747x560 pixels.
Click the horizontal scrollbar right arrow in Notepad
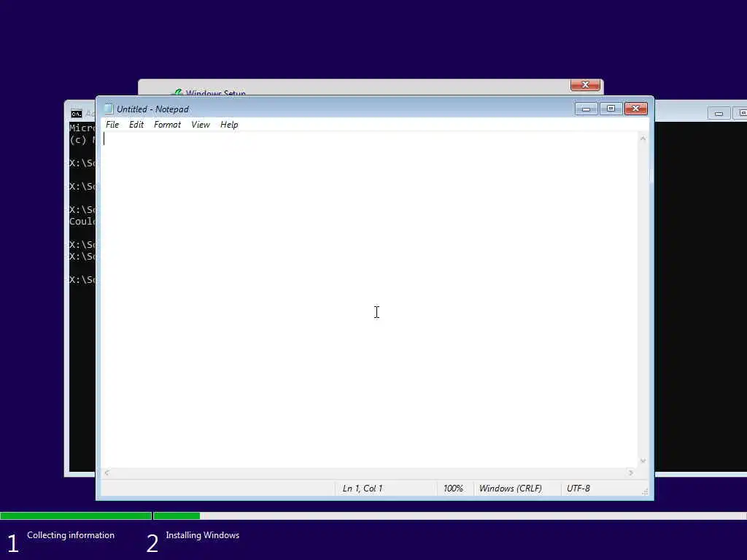pos(631,472)
